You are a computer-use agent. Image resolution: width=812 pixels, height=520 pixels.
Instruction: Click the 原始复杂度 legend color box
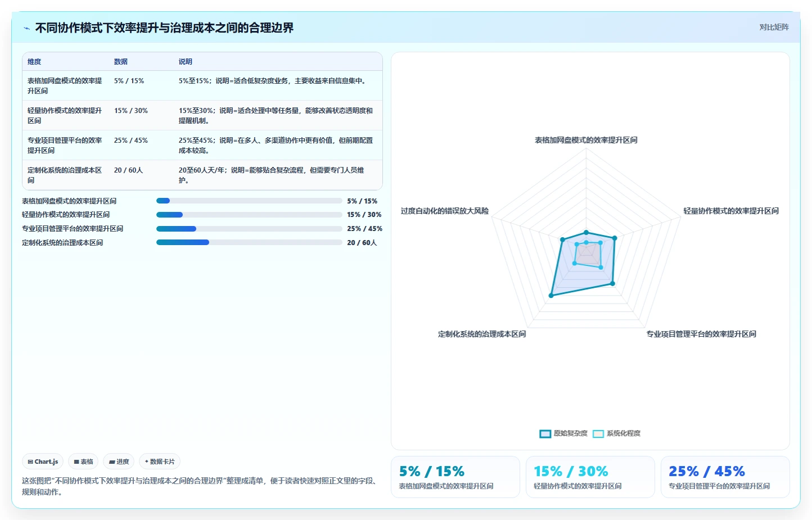545,433
